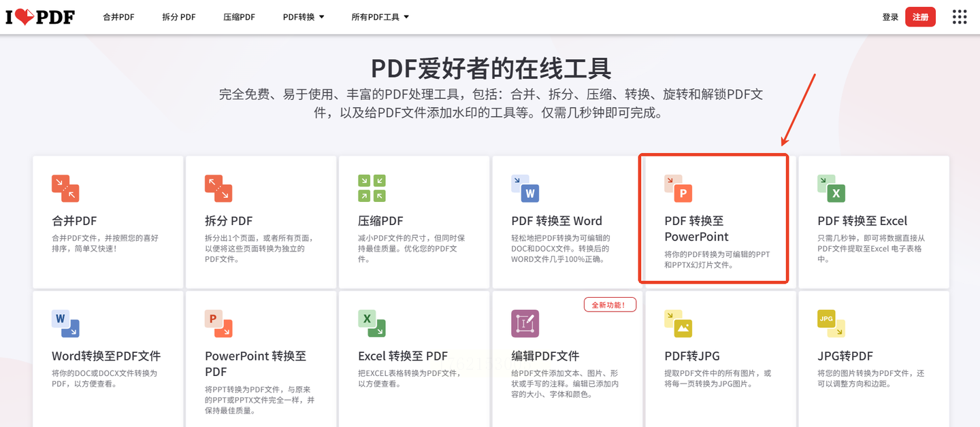Click the yellow PDF转JPG icon

point(678,324)
